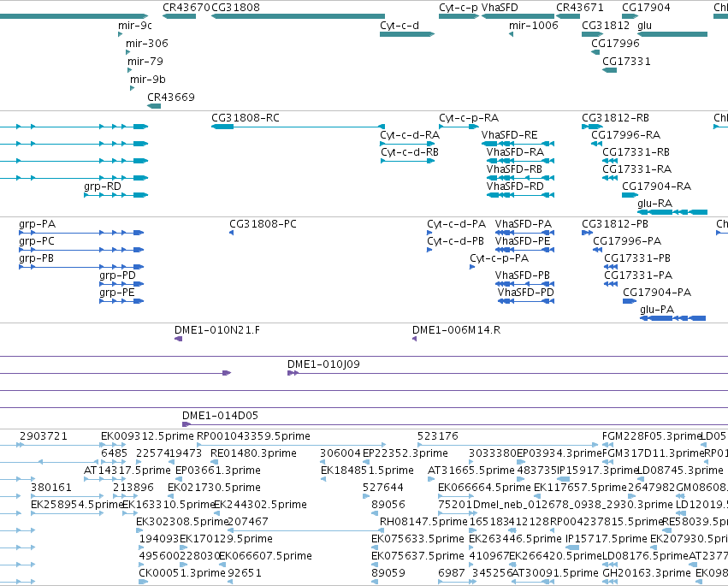Open the DME1-010J09 BAC label
Screen dimensions: 728x586
tap(323, 365)
